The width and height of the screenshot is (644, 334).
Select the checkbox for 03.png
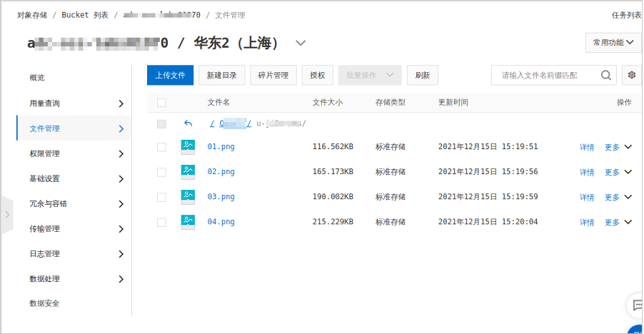point(161,197)
